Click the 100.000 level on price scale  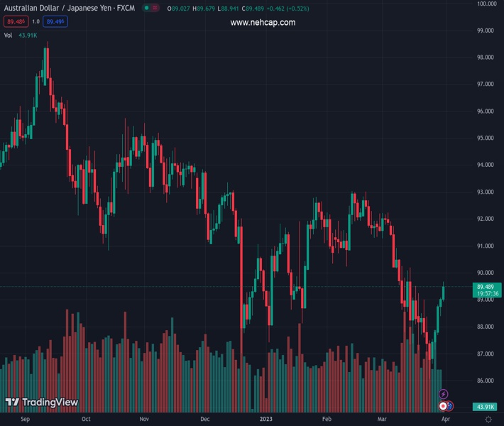[x=486, y=4]
